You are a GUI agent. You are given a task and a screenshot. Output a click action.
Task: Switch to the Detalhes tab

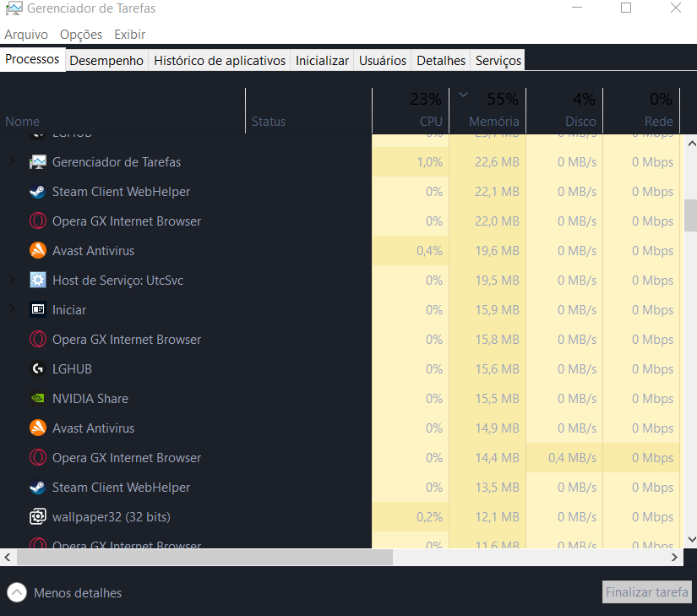tap(441, 61)
